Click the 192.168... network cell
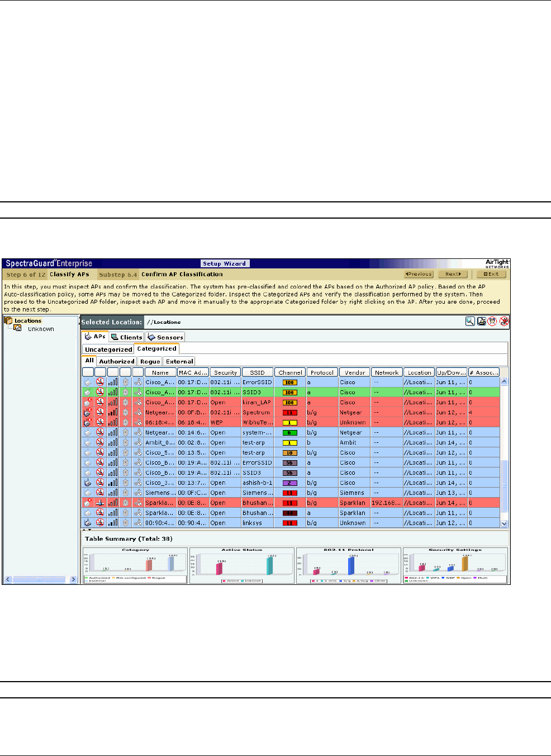This screenshot has height=756, width=551. click(387, 503)
